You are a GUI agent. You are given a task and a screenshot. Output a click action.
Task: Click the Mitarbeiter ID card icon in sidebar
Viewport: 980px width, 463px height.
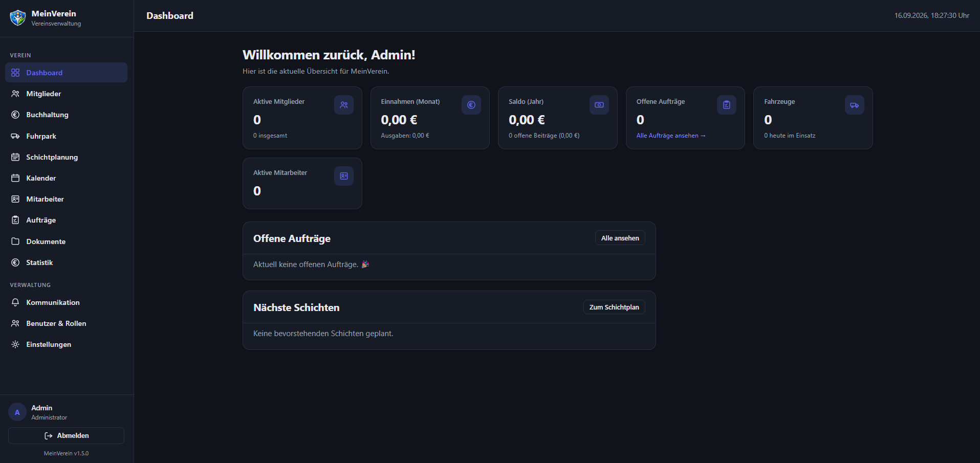coord(15,199)
